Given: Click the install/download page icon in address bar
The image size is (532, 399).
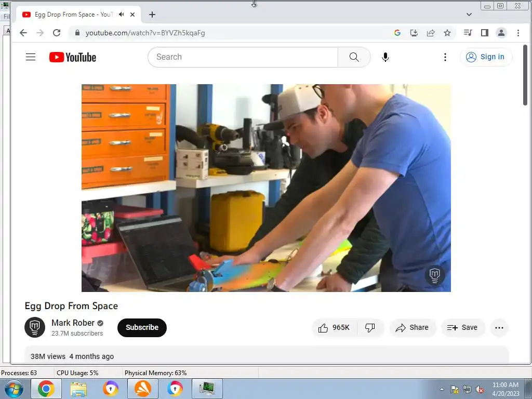Looking at the screenshot, I should tap(414, 33).
